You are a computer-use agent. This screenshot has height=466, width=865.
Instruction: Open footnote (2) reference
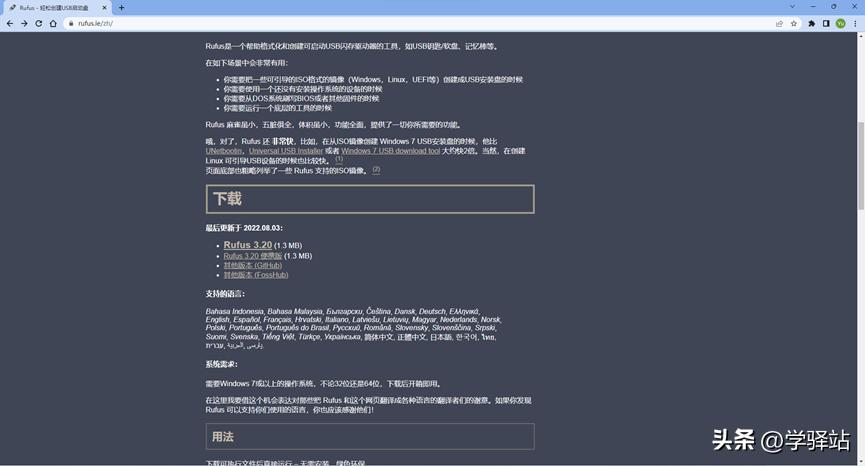[x=376, y=169]
